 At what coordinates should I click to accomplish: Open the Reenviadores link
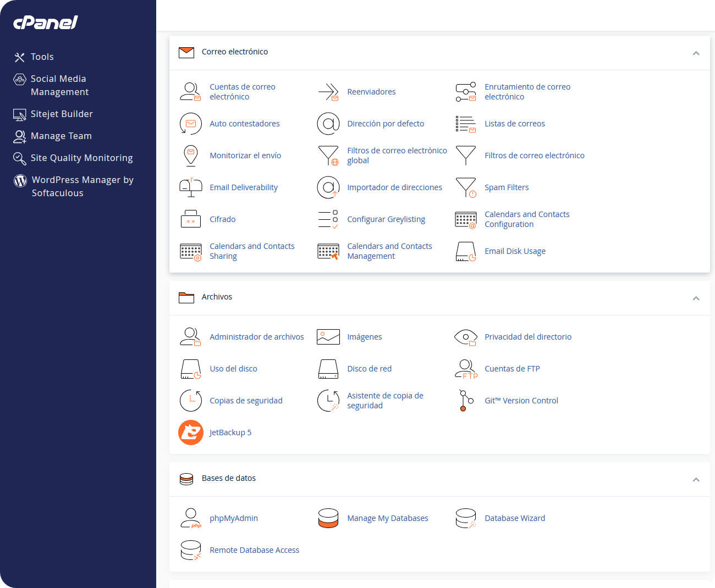tap(371, 92)
